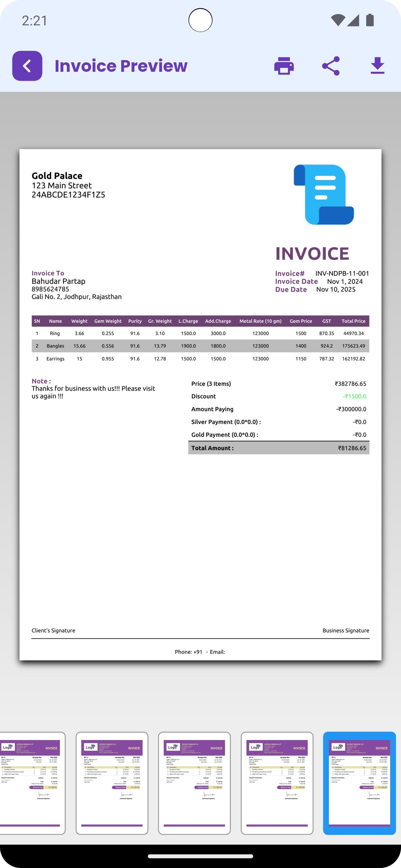This screenshot has width=401, height=868.
Task: Select the middle invoice template thumbnail
Action: click(x=194, y=783)
